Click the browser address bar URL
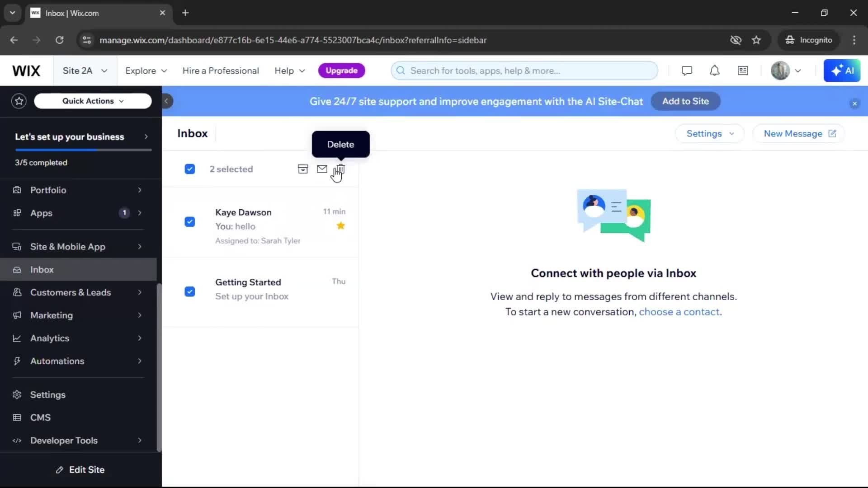Screen dimensions: 868x488 pyautogui.click(x=293, y=40)
